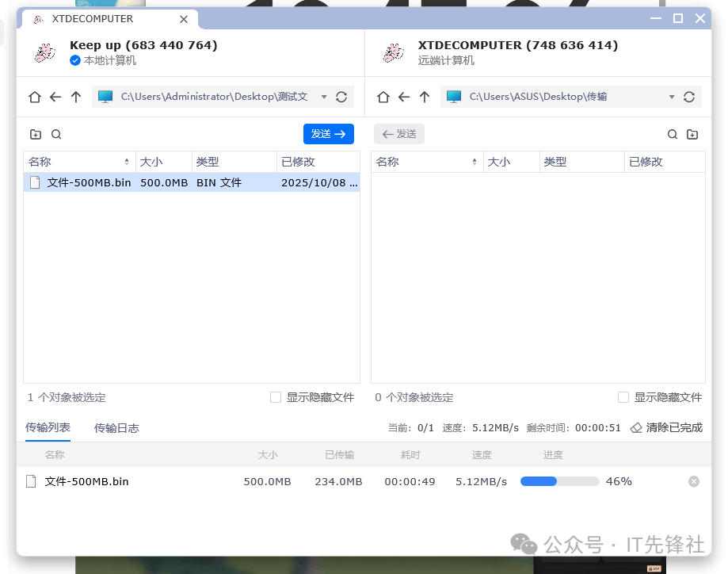Screen dimensions: 728x574
Task: Select 文件-500MB.bin in the local file list
Action: (x=89, y=182)
